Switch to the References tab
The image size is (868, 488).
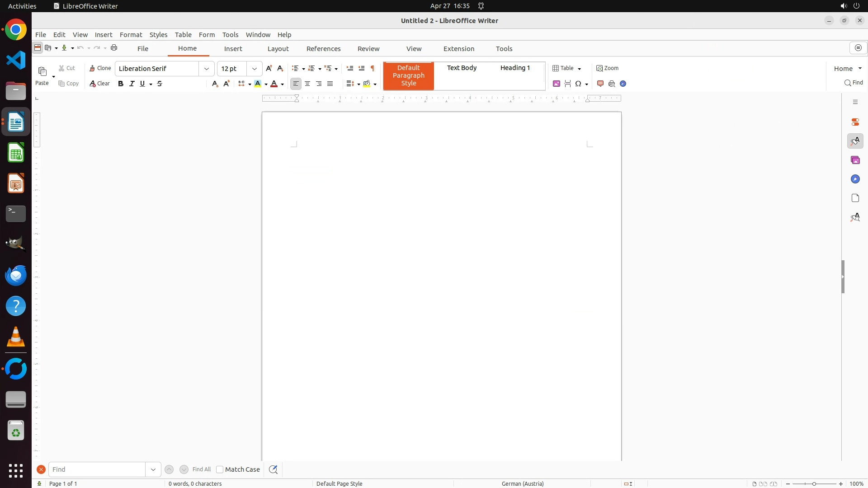[x=323, y=49]
